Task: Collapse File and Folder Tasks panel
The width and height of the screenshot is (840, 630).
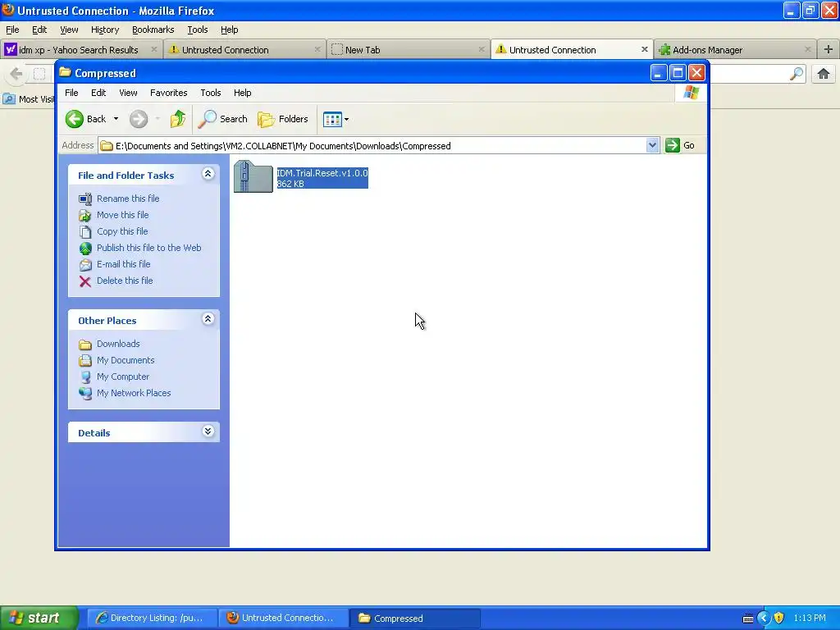Action: click(208, 174)
